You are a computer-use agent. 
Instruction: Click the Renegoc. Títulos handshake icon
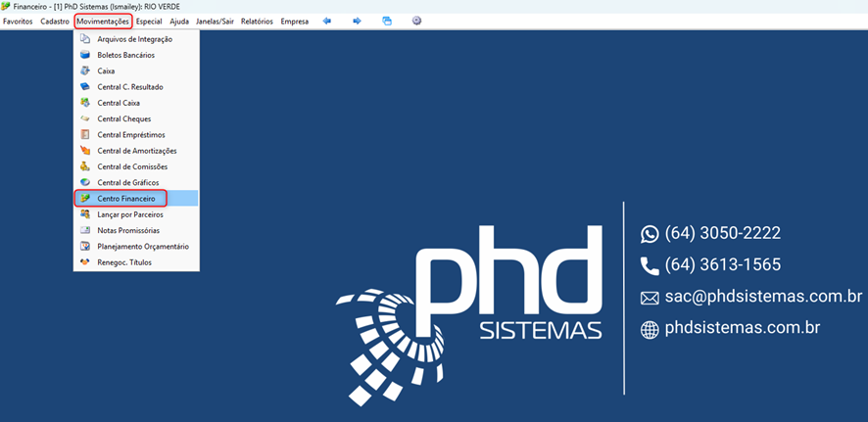pos(85,262)
